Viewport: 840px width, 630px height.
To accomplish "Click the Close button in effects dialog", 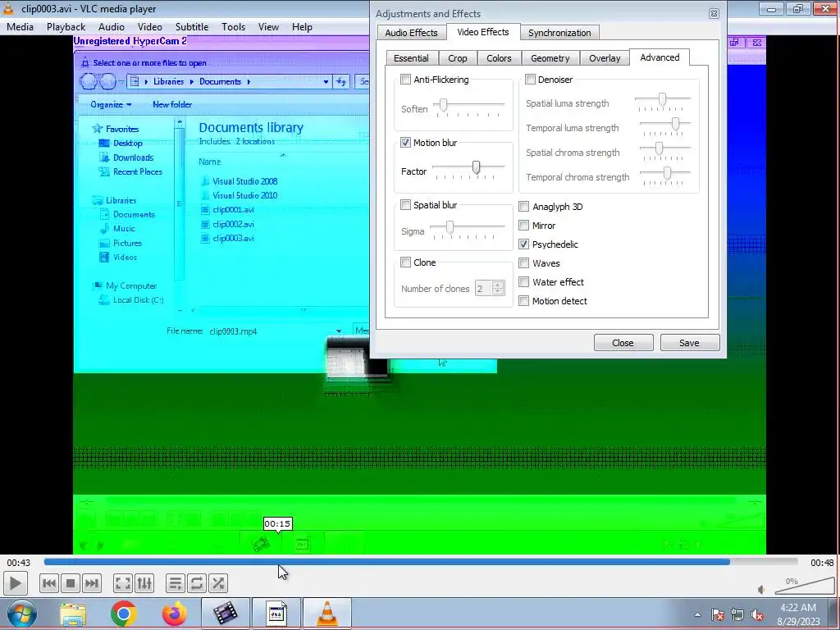I will coord(623,343).
